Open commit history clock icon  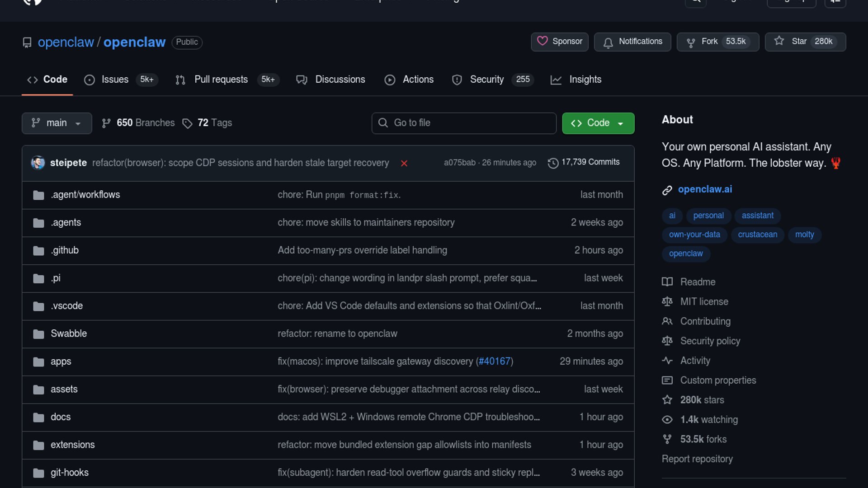click(x=553, y=163)
